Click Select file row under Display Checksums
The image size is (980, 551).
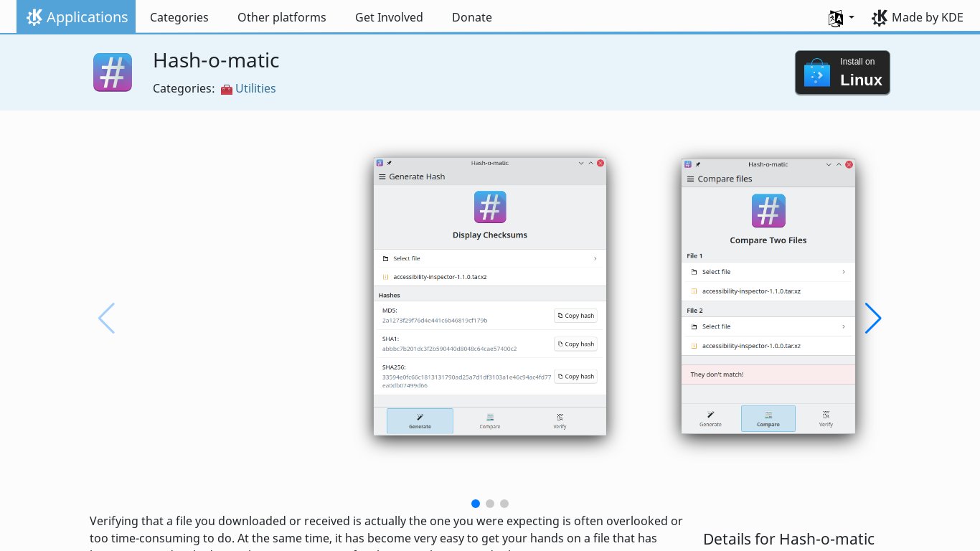point(490,258)
